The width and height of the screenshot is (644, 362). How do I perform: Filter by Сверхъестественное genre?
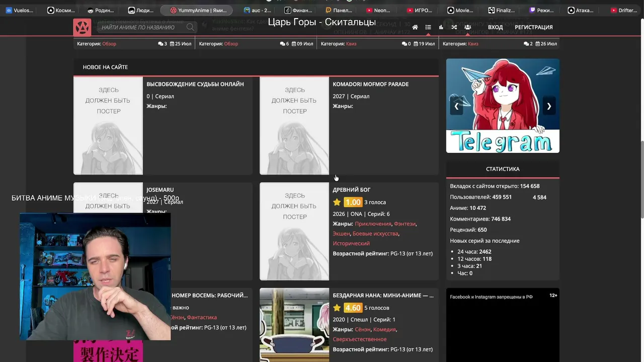click(360, 339)
